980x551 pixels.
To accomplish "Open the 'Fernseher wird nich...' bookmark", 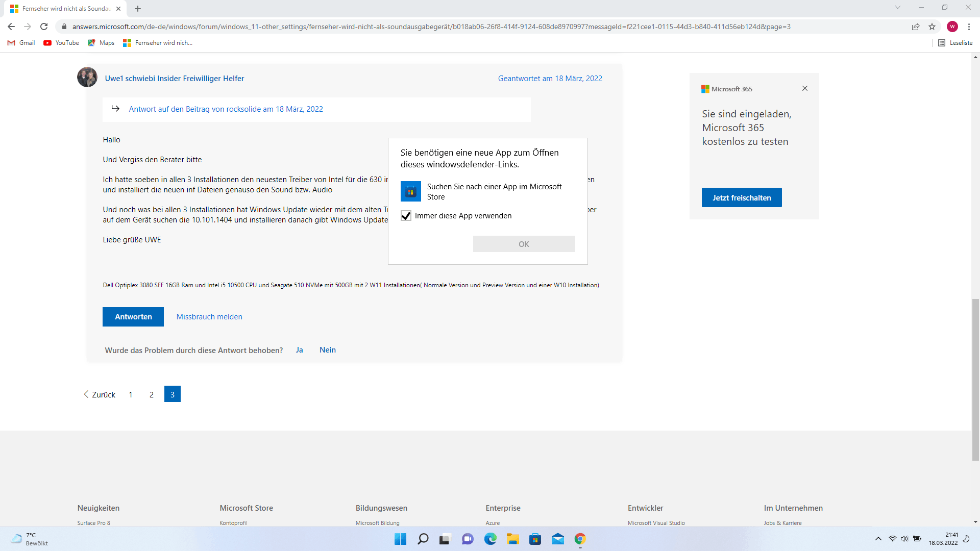I will pyautogui.click(x=158, y=43).
